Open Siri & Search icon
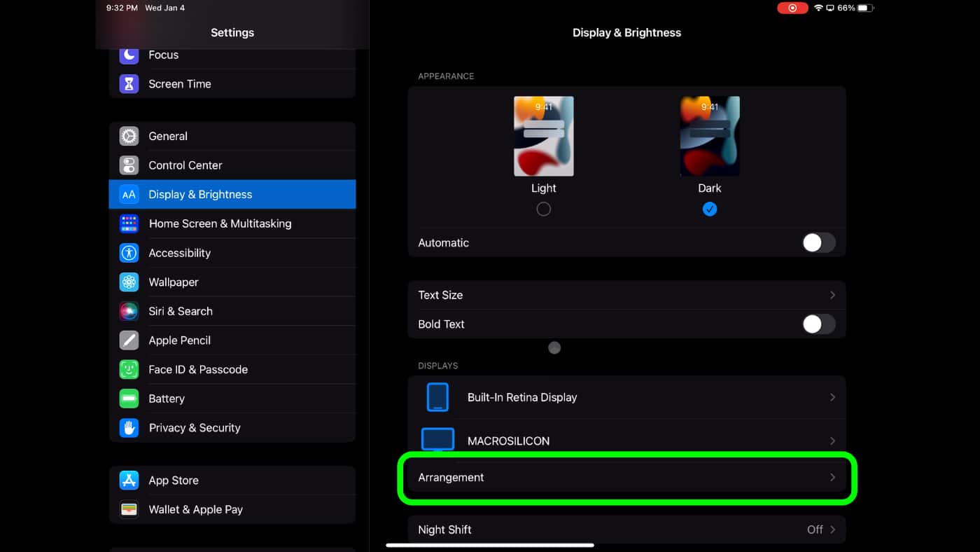Screen dimensions: 980x552 pos(129,311)
